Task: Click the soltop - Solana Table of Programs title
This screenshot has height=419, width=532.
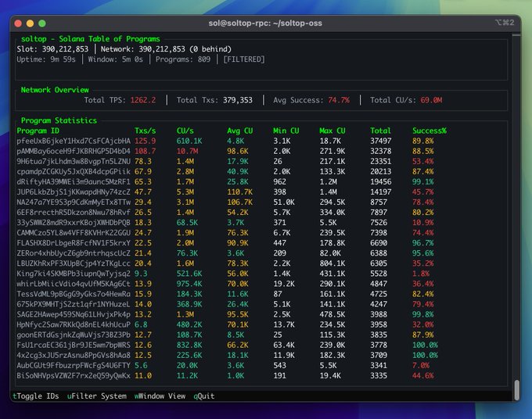Action: (x=90, y=39)
